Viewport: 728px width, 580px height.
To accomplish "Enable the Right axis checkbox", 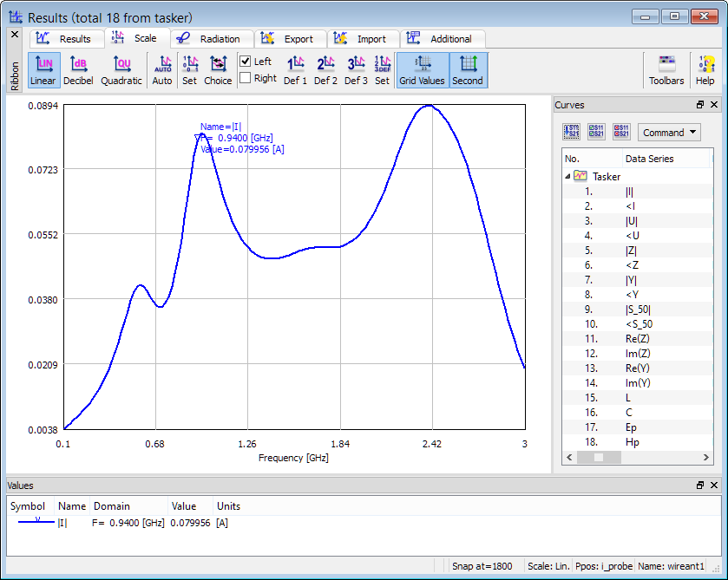I will (x=246, y=78).
